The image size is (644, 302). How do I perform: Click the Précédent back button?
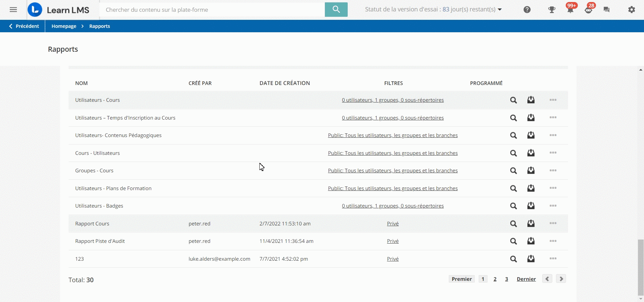[x=24, y=26]
